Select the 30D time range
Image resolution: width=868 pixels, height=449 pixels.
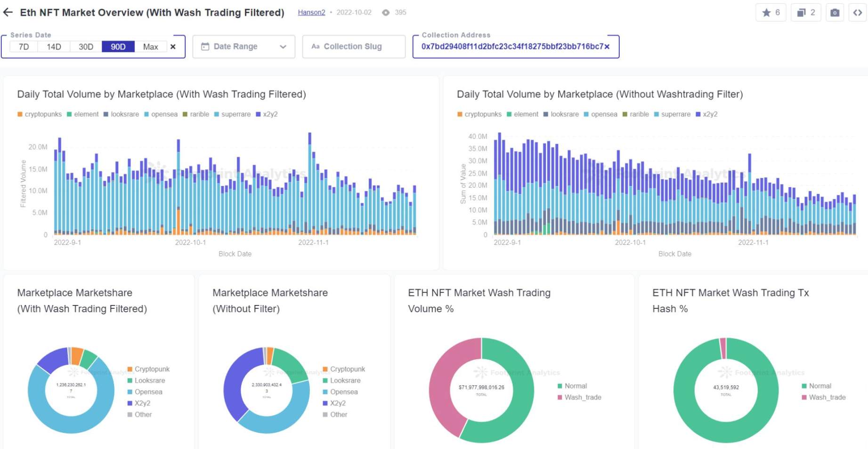[85, 47]
